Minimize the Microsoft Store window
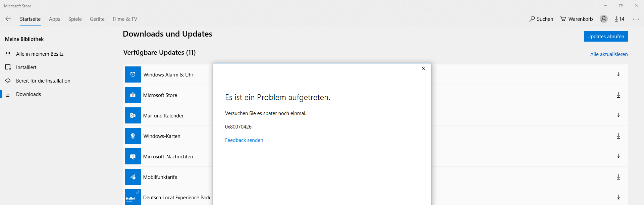This screenshot has height=205, width=644. click(x=605, y=5)
